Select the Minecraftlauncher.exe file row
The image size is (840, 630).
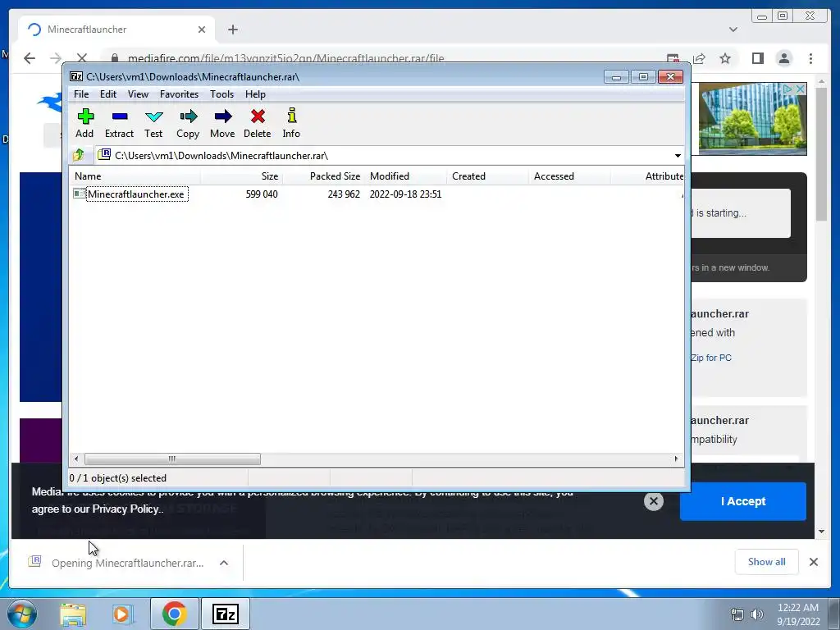(x=375, y=194)
